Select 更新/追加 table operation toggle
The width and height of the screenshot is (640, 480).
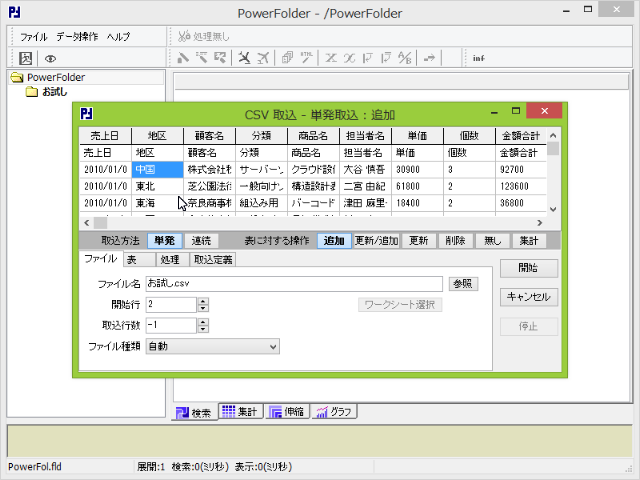(x=376, y=241)
